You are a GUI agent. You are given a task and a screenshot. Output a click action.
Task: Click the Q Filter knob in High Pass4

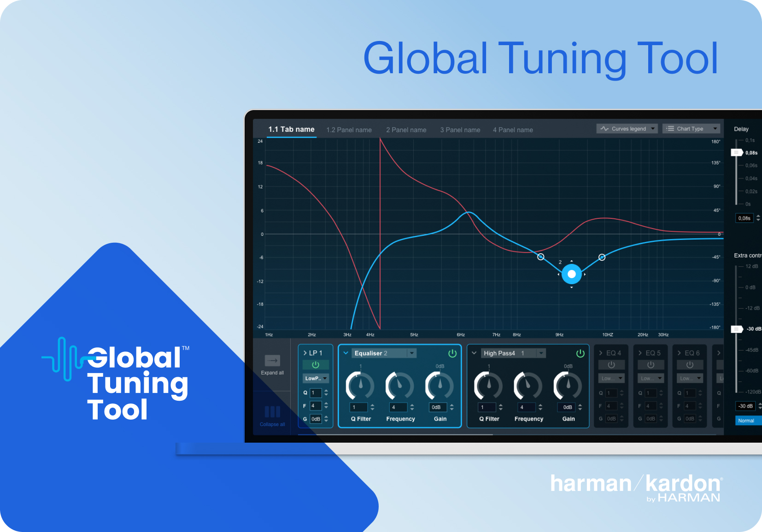tap(488, 386)
